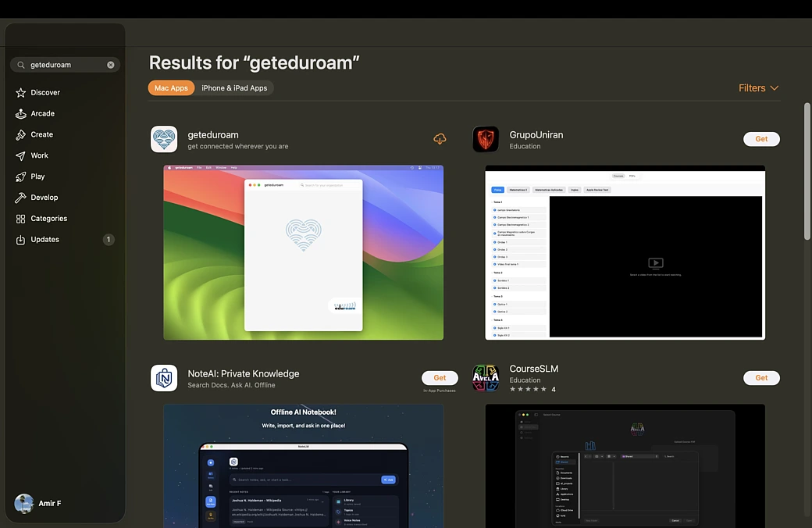Click the Updates badge showing 1

pos(109,239)
